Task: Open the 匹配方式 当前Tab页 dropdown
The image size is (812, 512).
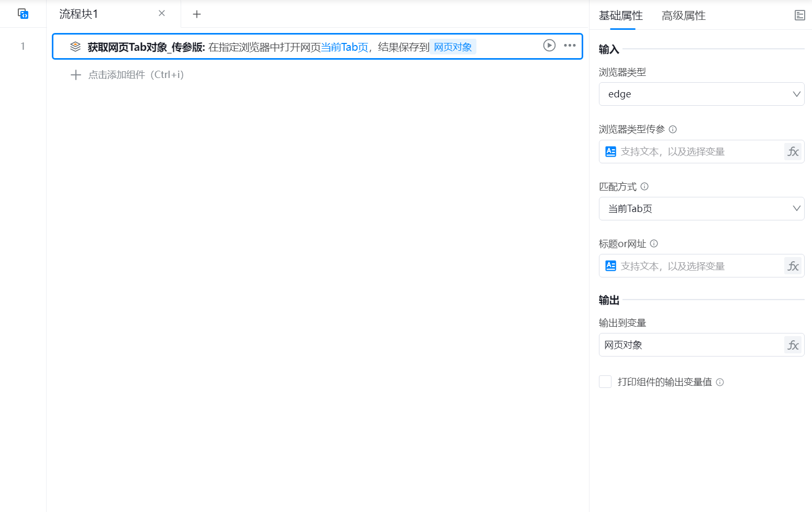Action: [701, 209]
